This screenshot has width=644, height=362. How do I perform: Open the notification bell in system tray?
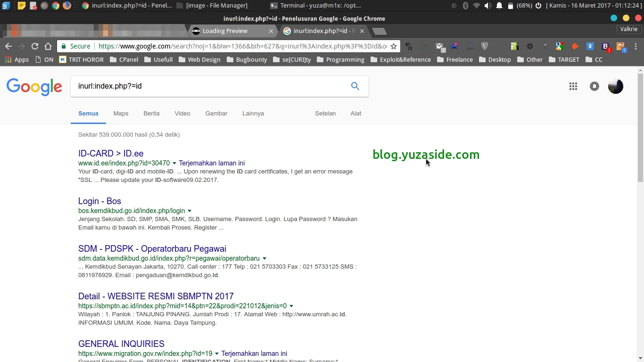499,6
